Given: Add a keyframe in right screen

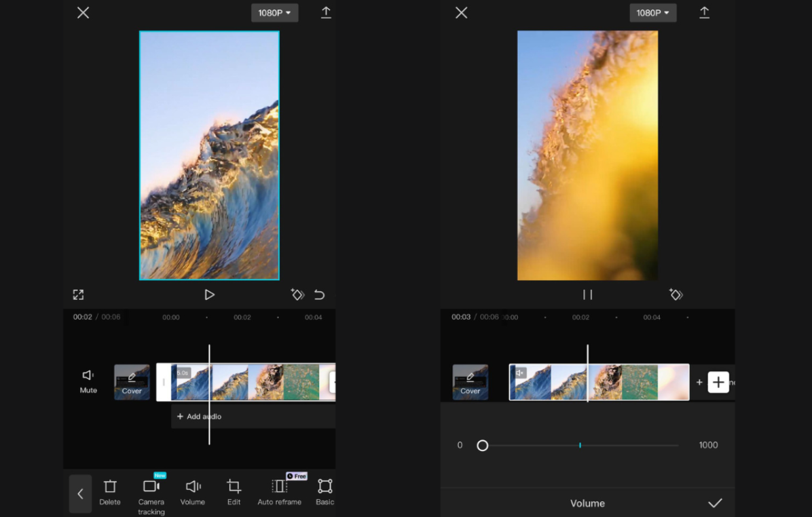Looking at the screenshot, I should 676,294.
